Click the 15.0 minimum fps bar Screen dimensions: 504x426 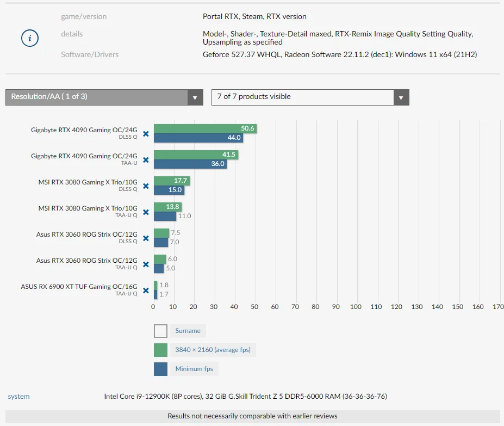tap(169, 190)
